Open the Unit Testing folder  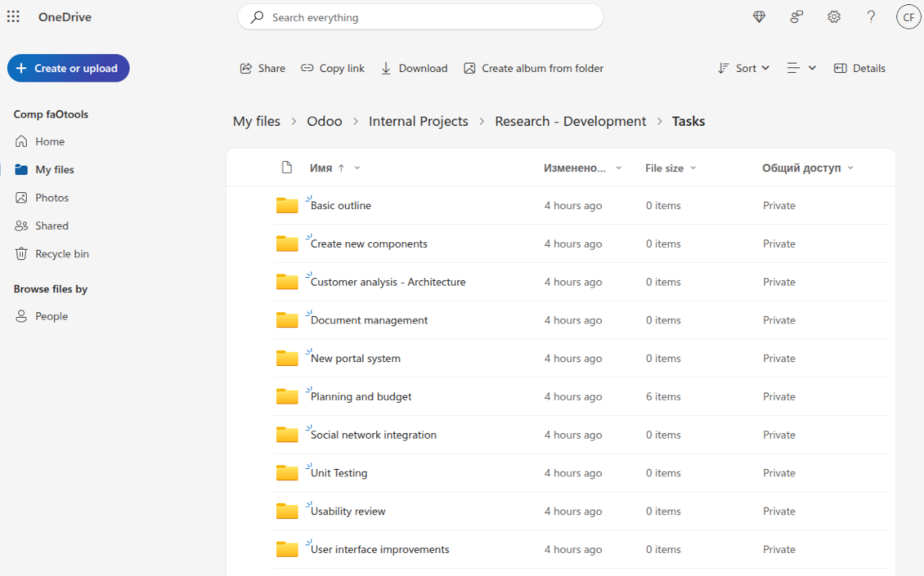tap(339, 474)
